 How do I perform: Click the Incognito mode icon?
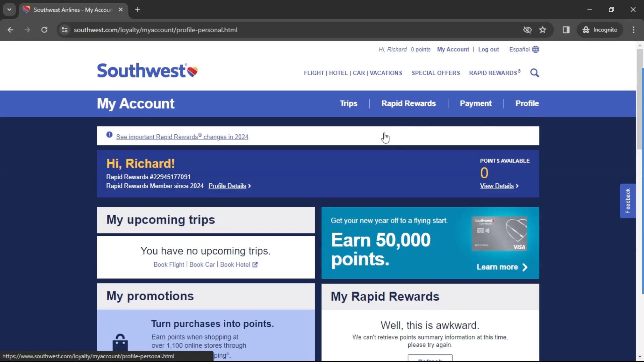586,29
